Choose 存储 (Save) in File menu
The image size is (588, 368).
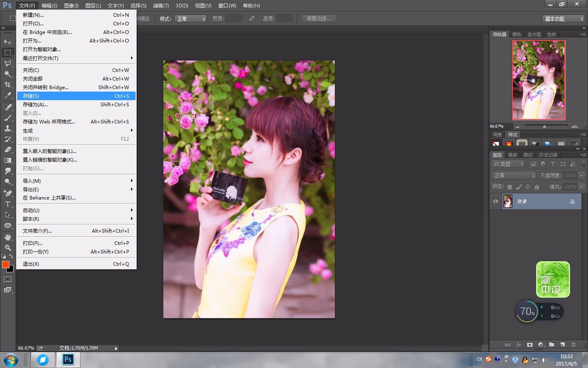[x=76, y=96]
